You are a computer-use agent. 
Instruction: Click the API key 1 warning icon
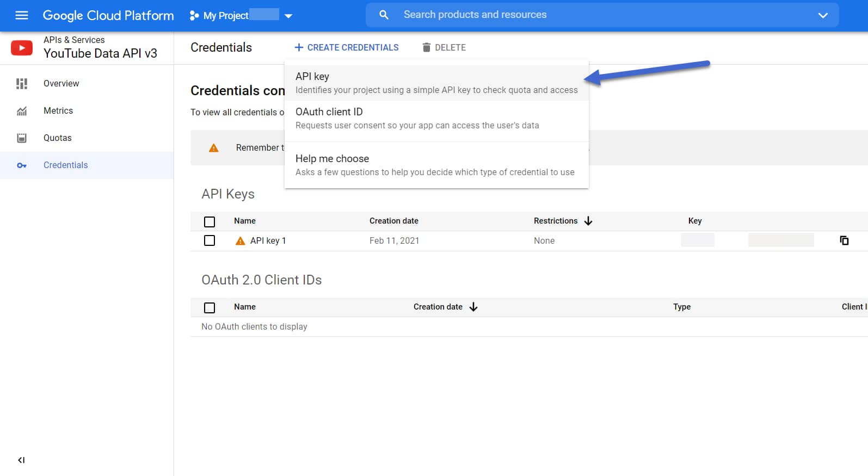coord(240,240)
